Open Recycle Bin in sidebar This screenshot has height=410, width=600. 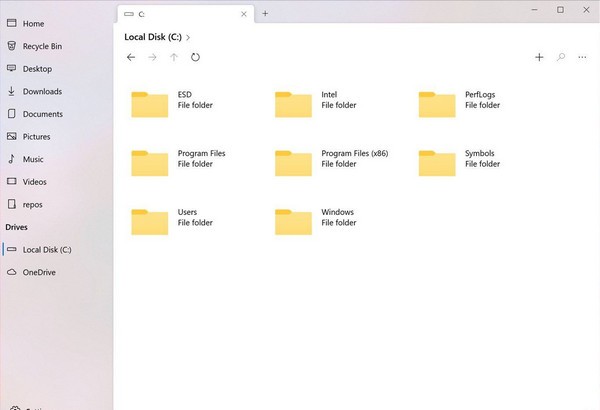(43, 46)
